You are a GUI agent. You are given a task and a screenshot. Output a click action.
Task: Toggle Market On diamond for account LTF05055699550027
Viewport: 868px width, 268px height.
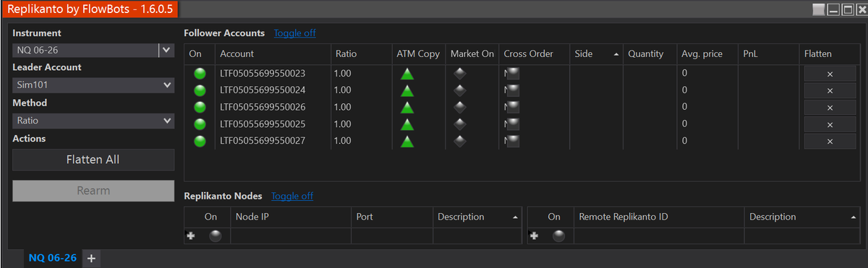(459, 141)
